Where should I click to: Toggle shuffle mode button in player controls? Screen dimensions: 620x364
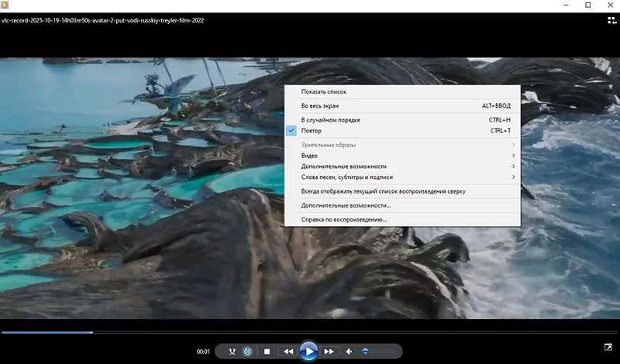[232, 352]
